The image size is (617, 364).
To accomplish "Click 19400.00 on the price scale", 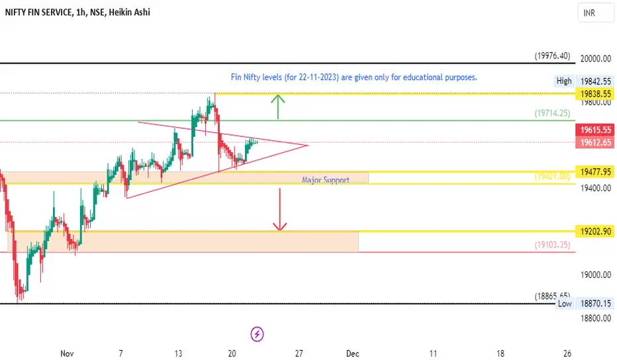I will pyautogui.click(x=595, y=188).
